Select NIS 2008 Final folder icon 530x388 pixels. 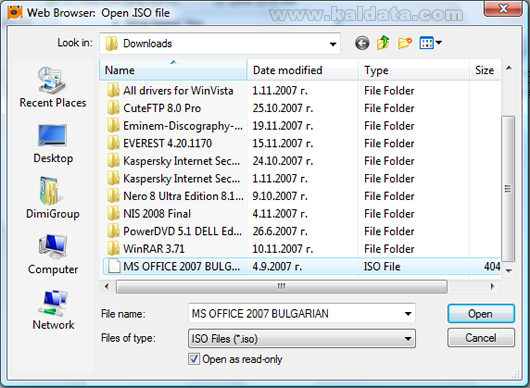tap(113, 213)
